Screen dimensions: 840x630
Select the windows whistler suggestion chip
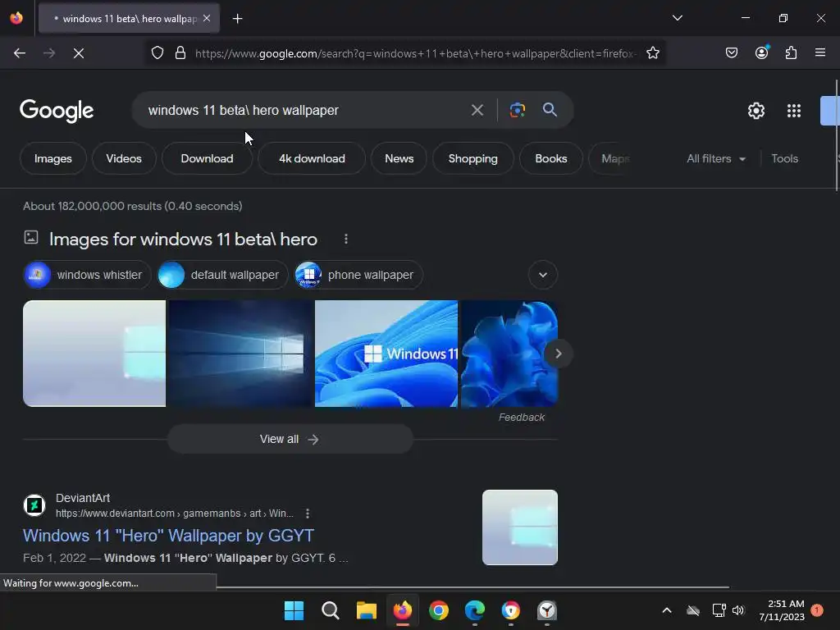pos(87,275)
